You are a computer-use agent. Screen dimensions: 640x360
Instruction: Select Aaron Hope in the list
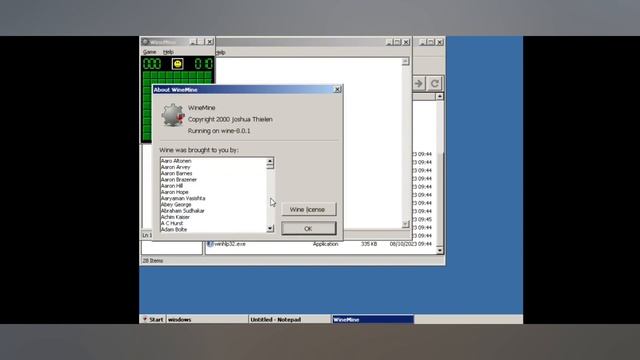click(x=175, y=192)
